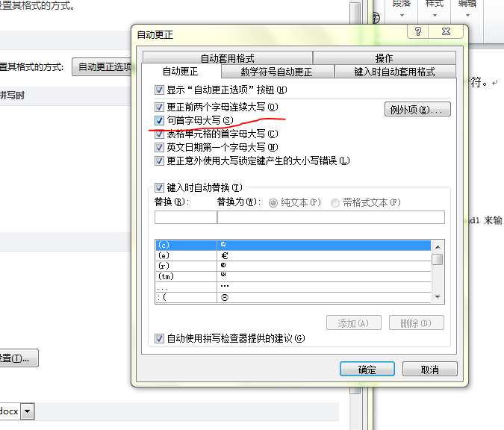Uncheck 句首字母大写 option
504x430 pixels.
(159, 120)
